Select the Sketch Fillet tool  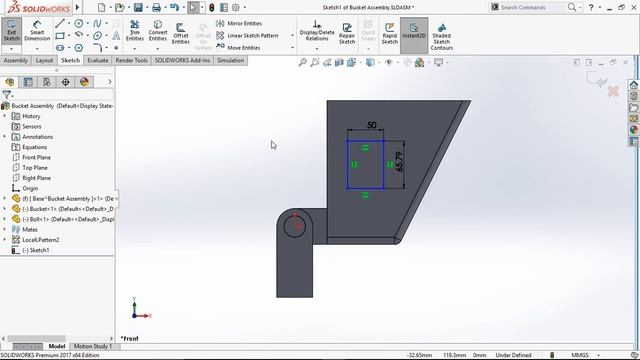point(97,48)
